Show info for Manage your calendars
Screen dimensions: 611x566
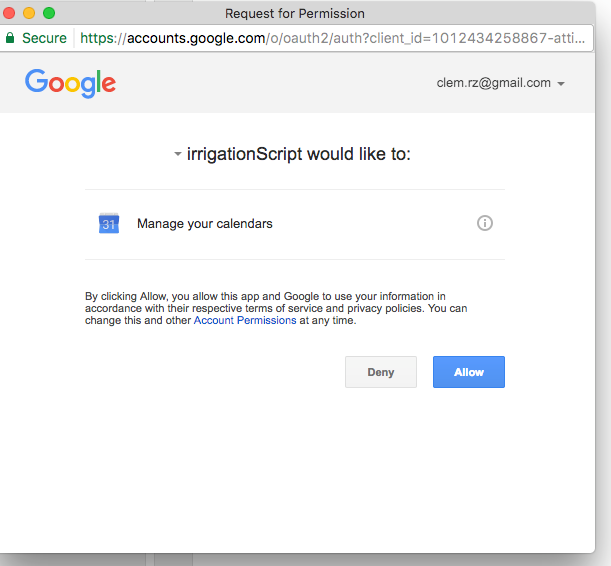pos(485,223)
